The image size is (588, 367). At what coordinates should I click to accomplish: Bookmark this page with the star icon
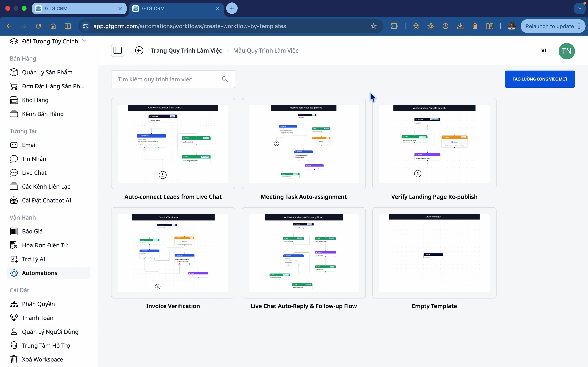coord(373,26)
